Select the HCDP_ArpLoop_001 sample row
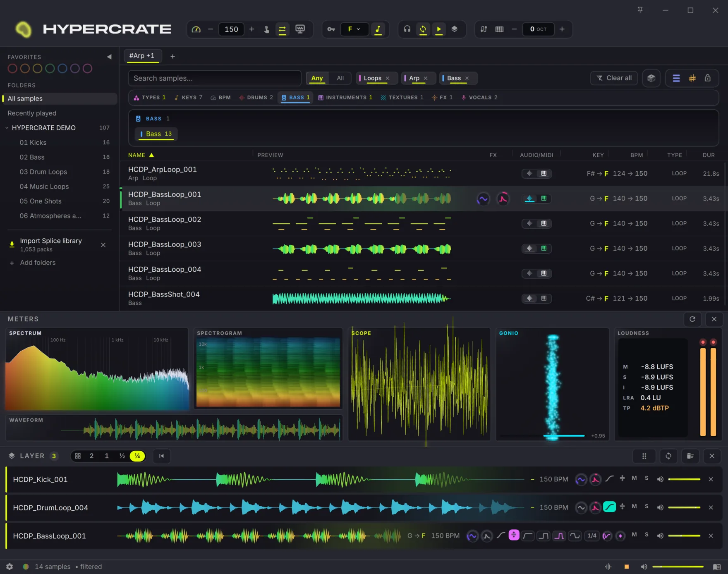Image resolution: width=728 pixels, height=574 pixels. [423, 174]
